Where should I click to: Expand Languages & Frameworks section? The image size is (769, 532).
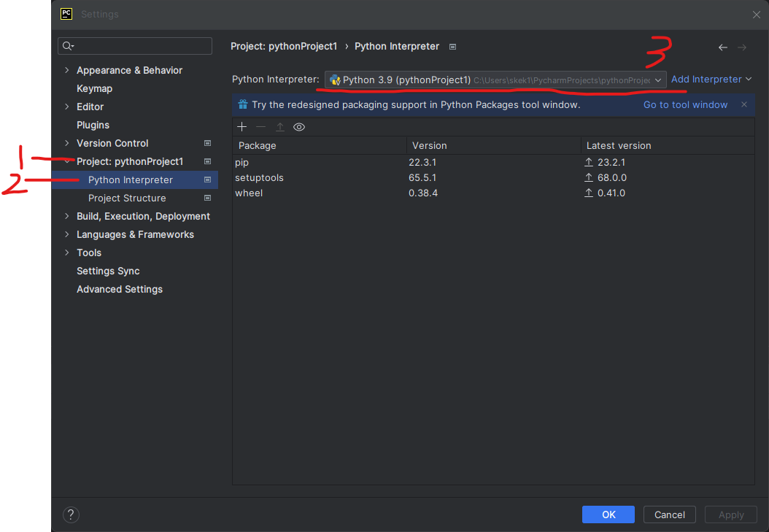[66, 234]
